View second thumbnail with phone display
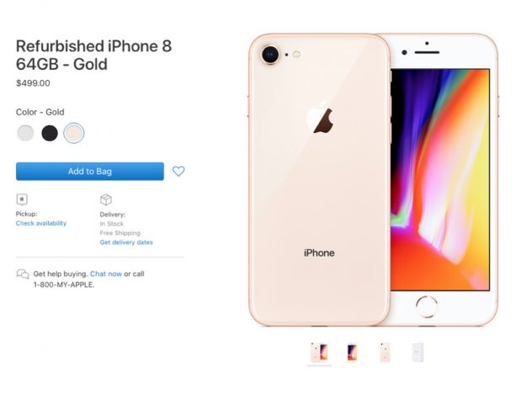This screenshot has width=532, height=399. click(352, 352)
